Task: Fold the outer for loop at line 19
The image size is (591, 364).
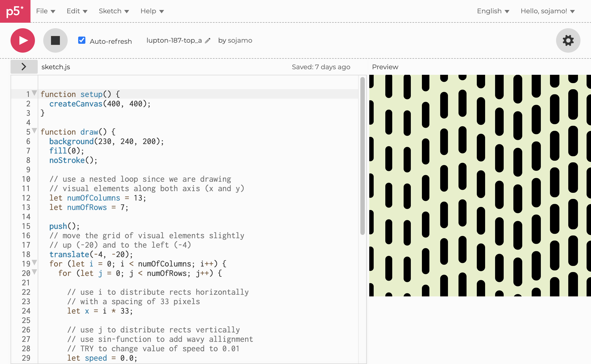Action: click(34, 263)
